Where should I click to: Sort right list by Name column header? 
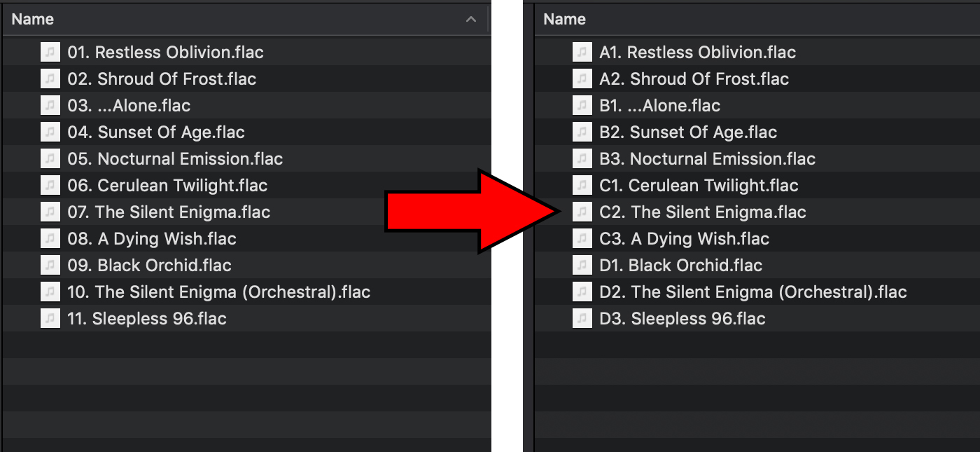[564, 20]
